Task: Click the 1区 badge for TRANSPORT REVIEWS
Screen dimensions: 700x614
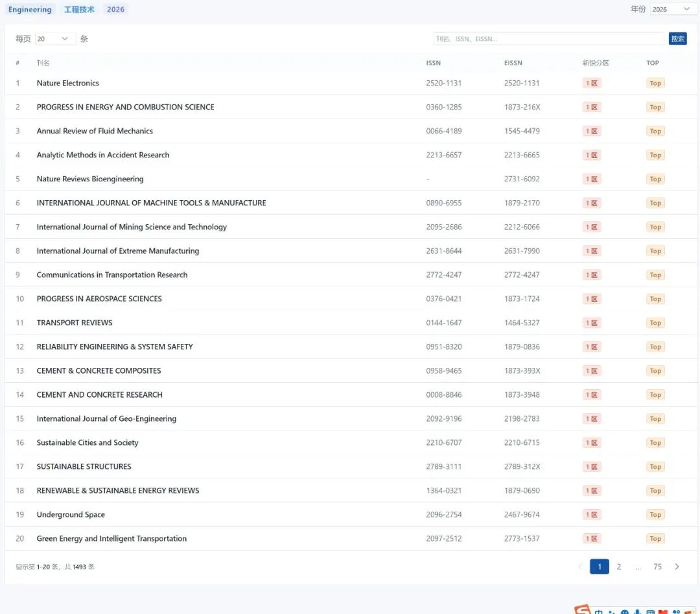Action: [x=592, y=323]
